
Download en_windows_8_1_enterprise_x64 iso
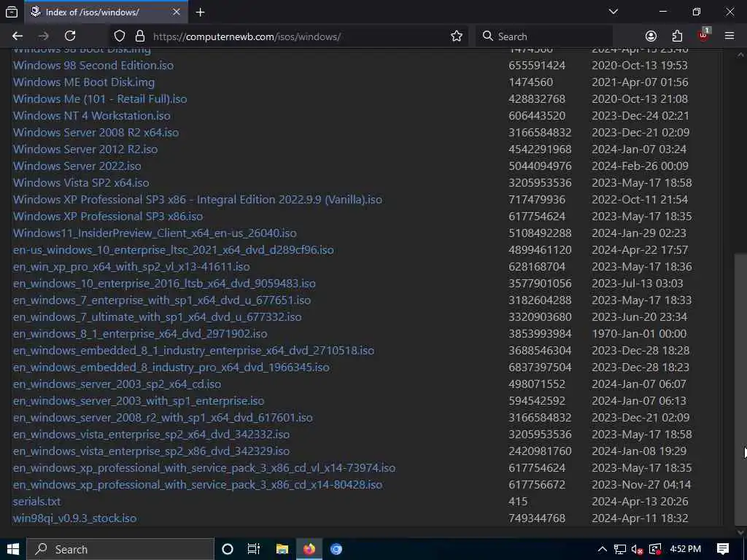tap(140, 334)
